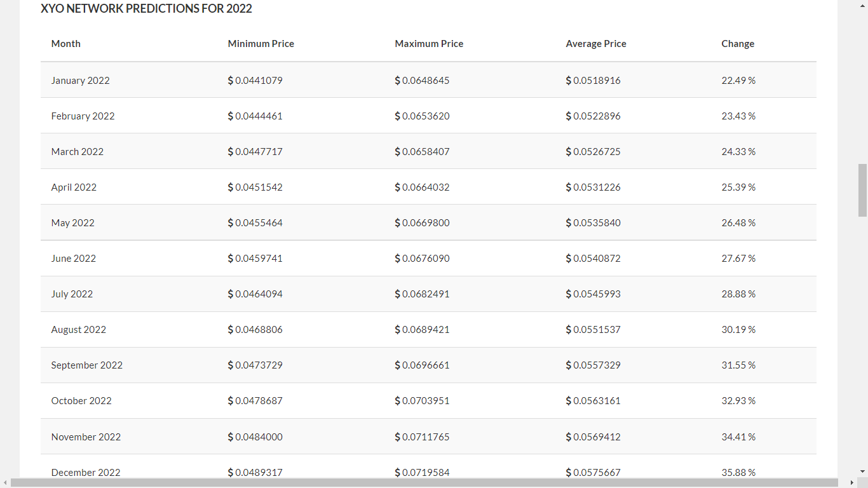868x488 pixels.
Task: Click October change value 32.93 %
Action: (738, 401)
